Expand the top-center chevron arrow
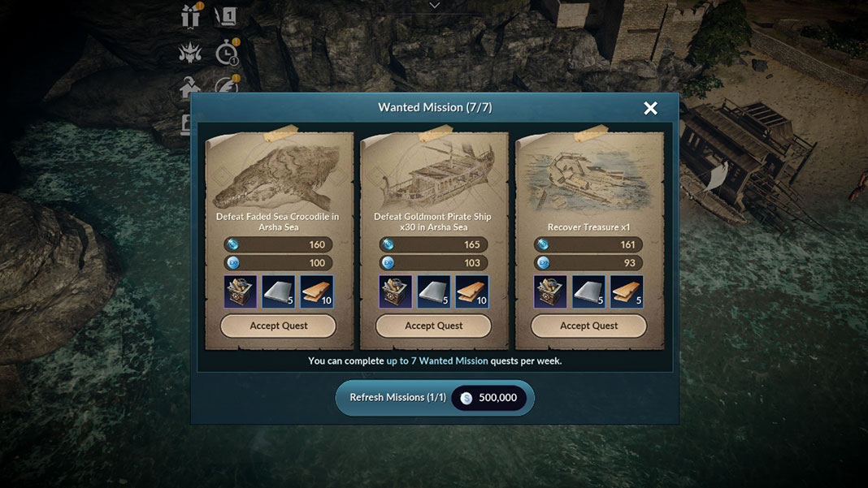868x488 pixels. pyautogui.click(x=435, y=6)
